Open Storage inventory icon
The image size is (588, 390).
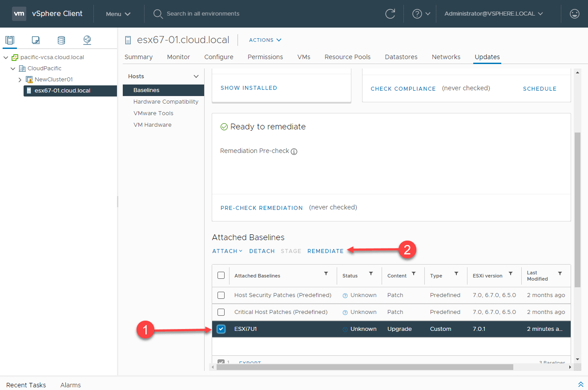(61, 40)
